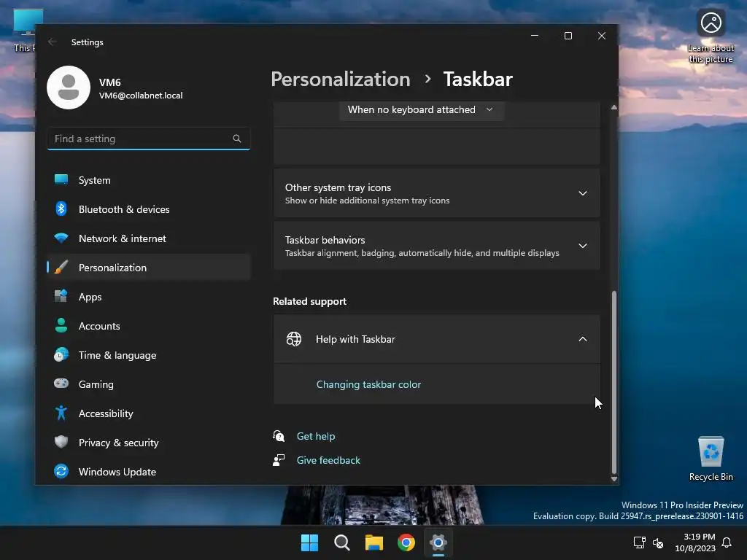The width and height of the screenshot is (747, 560).
Task: Click the globe icon beside Help with Taskbar
Action: (x=294, y=339)
